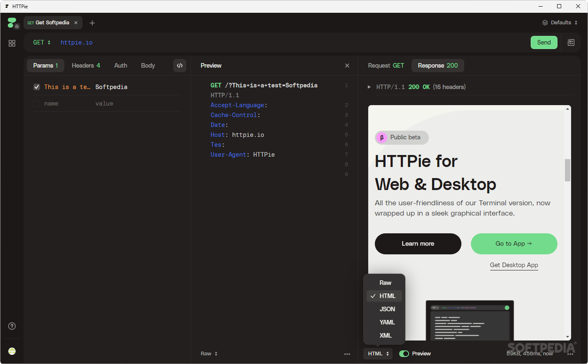
Task: Click the Tes header line
Action: [218, 145]
